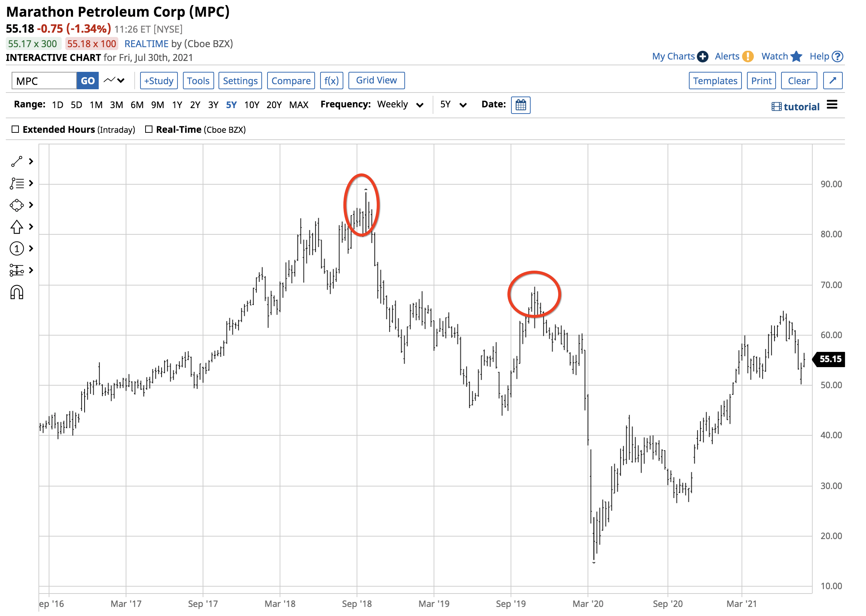Open the date picker calendar icon
Image resolution: width=866 pixels, height=616 pixels.
tap(521, 105)
